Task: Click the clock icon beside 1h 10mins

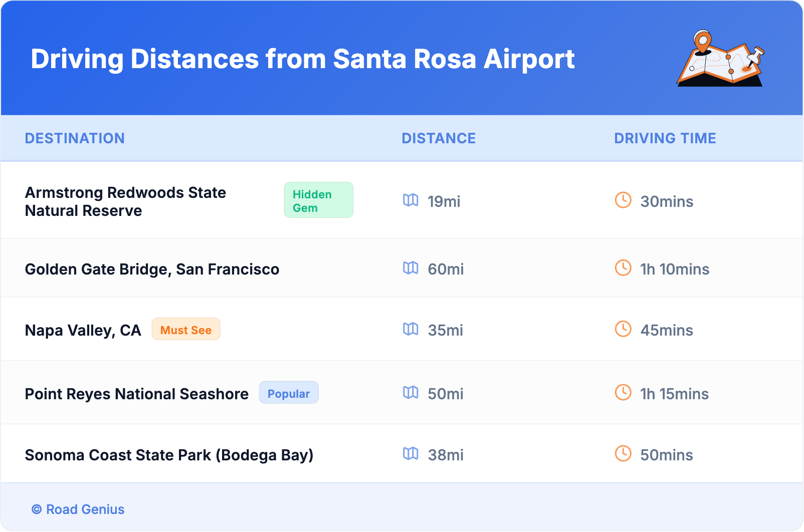Action: tap(623, 268)
